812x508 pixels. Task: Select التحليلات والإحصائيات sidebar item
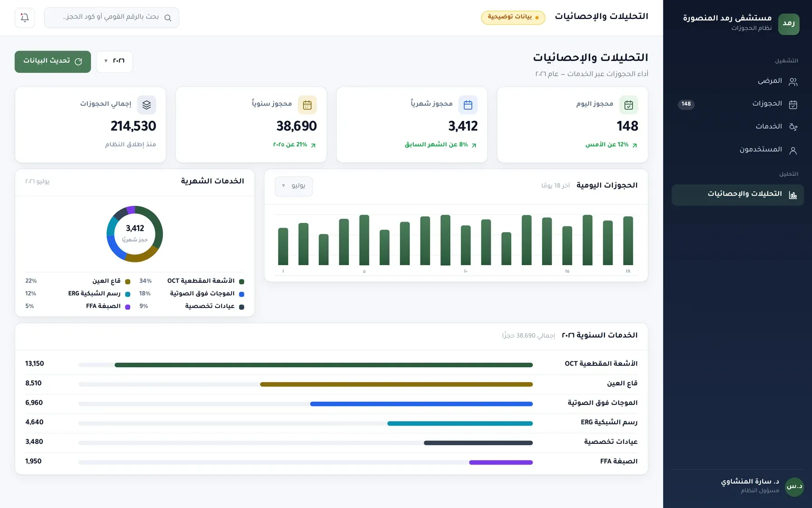coord(738,195)
